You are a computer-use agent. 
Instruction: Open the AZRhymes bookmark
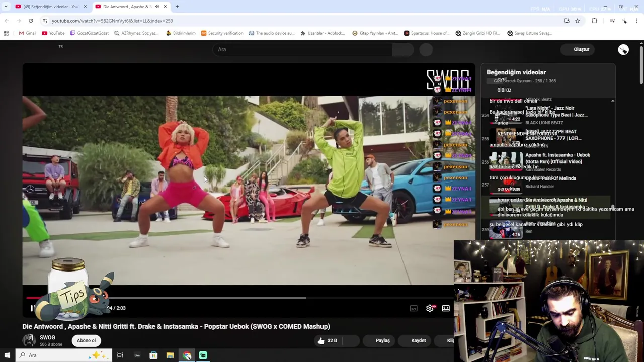click(136, 33)
